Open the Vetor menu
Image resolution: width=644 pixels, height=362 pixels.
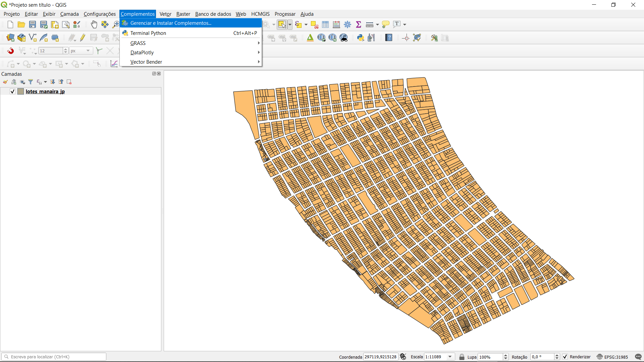(165, 14)
